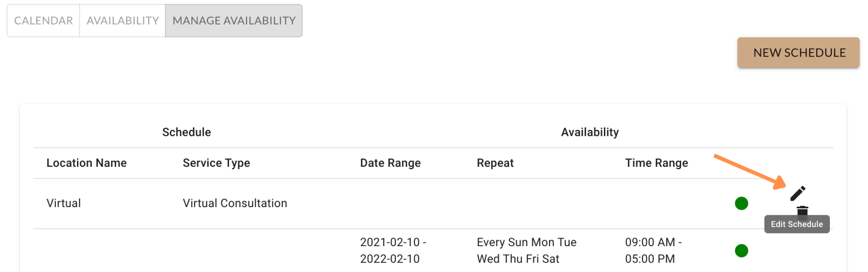
Task: Click the Schedule group heading in the table
Action: coord(186,132)
